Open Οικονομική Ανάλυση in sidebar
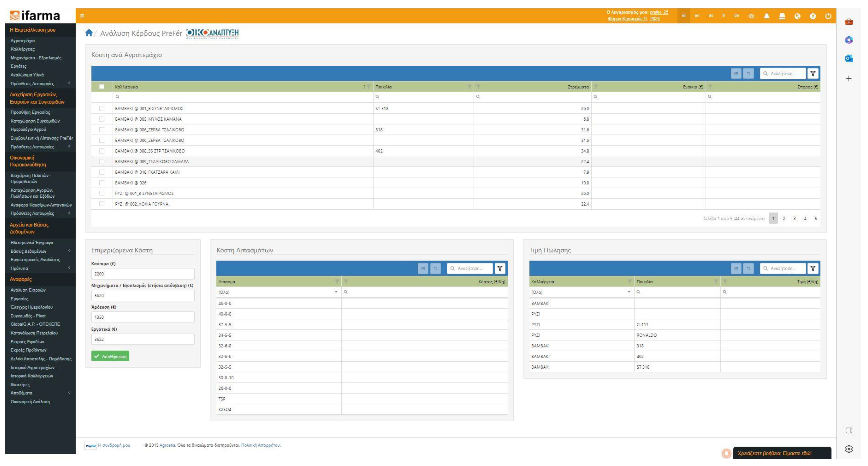This screenshot has width=868, height=466. pyautogui.click(x=30, y=402)
